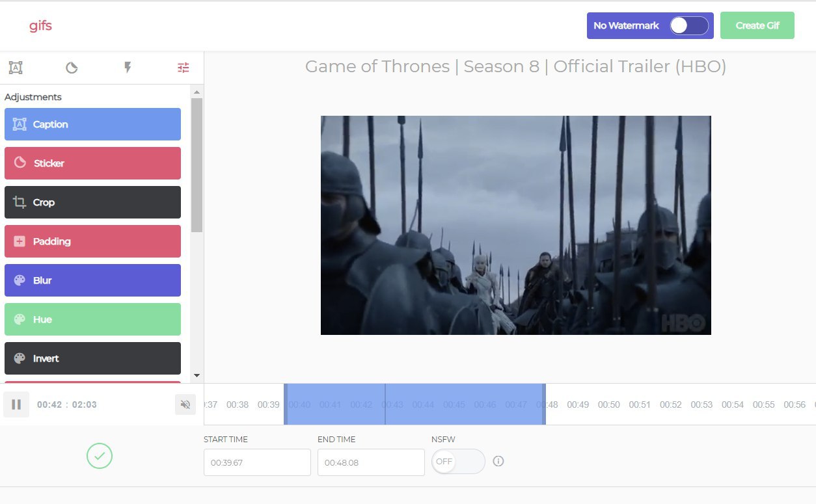Image resolution: width=816 pixels, height=504 pixels.
Task: Jump to 00:39 on the timeline
Action: click(x=268, y=405)
